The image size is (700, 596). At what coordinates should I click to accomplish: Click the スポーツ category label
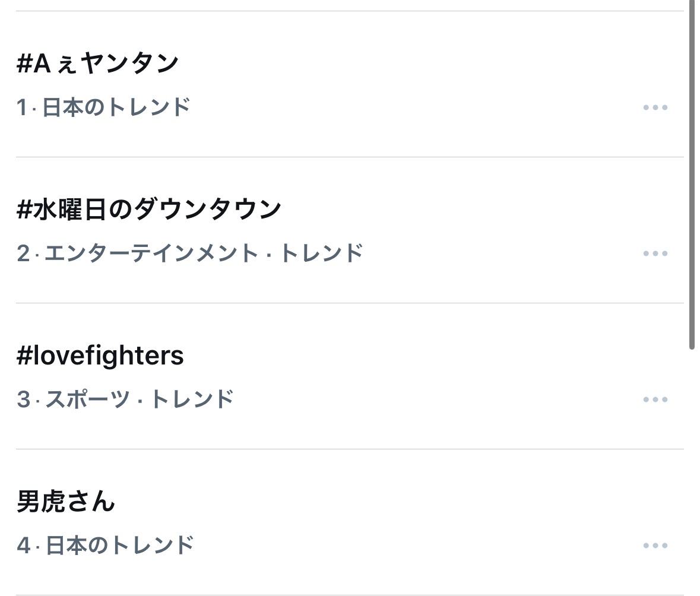tap(87, 400)
